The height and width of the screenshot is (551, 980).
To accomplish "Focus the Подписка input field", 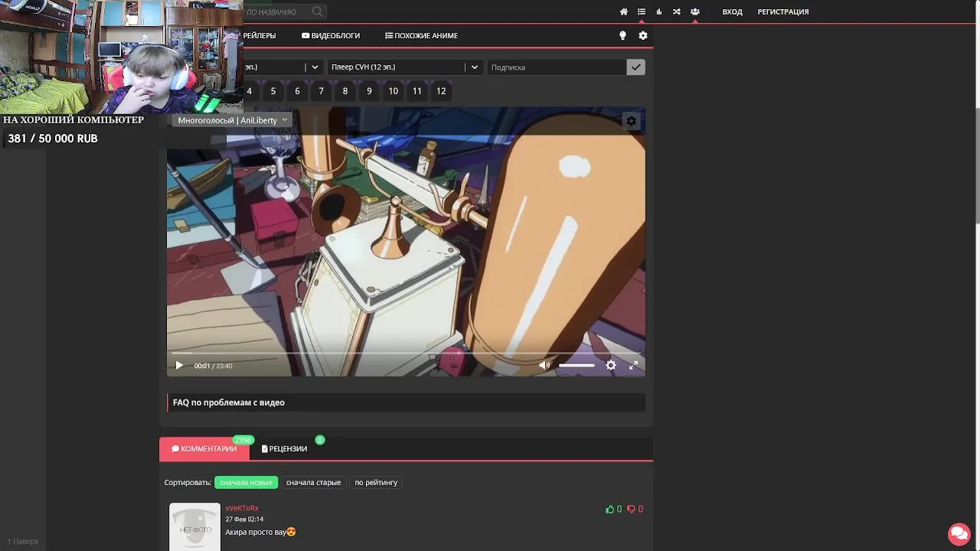I will click(557, 67).
